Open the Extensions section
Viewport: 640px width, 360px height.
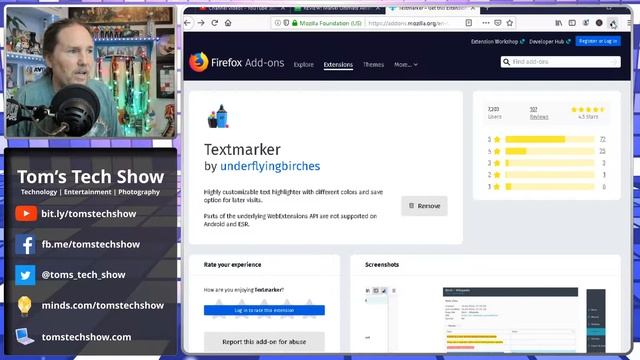click(338, 64)
